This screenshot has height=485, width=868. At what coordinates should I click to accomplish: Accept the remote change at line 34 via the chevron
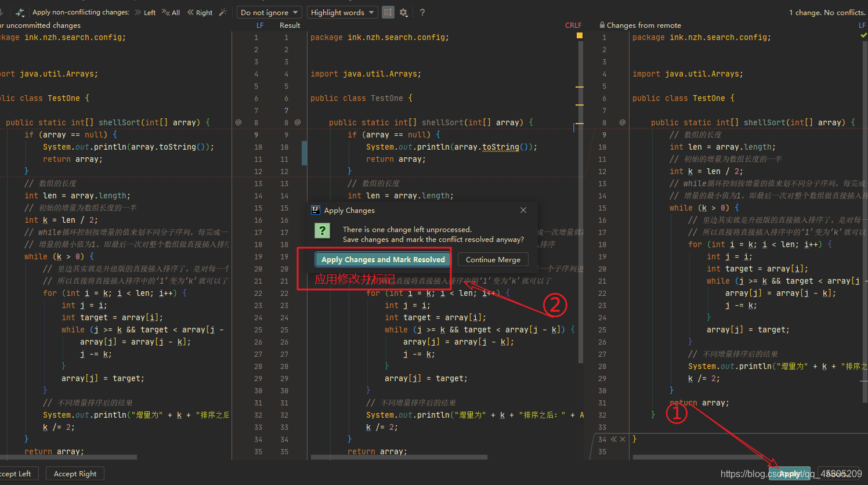614,439
